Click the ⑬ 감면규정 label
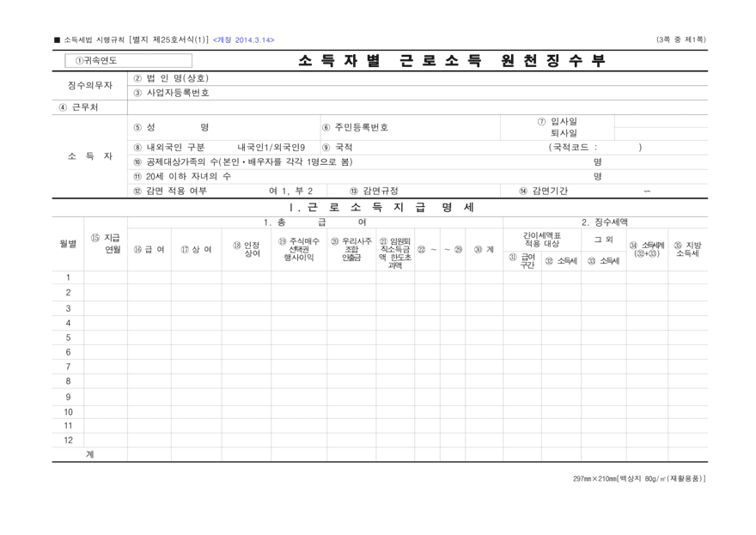The width and height of the screenshot is (756, 535). point(375,191)
